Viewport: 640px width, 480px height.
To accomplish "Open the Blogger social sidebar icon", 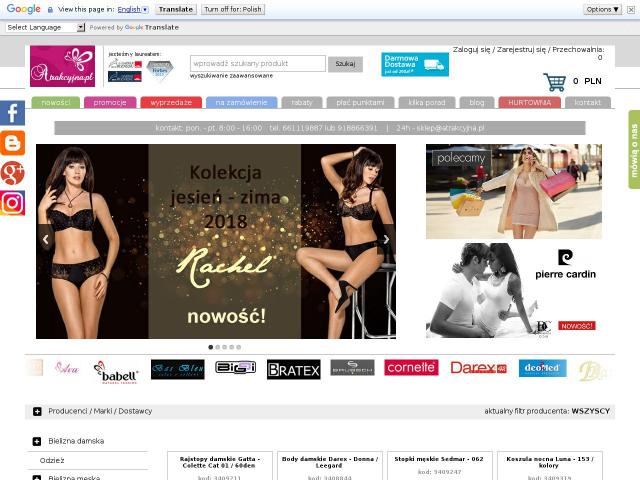I will 12,143.
